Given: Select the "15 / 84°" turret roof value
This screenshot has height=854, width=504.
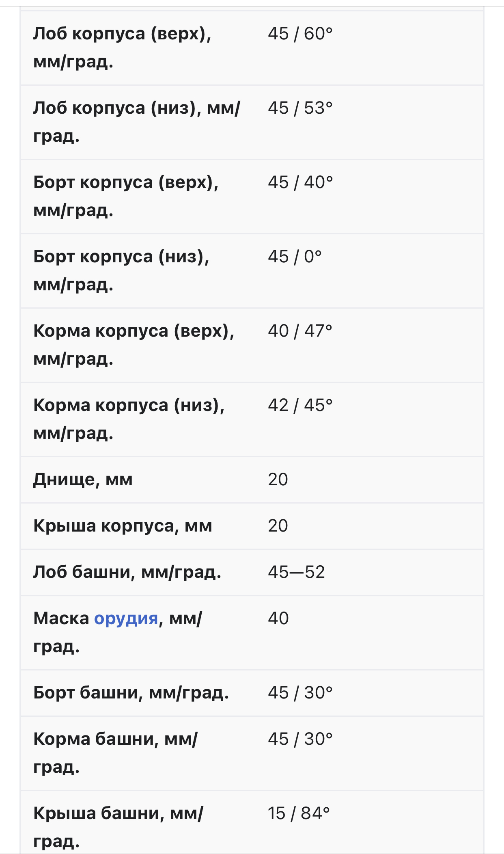Looking at the screenshot, I should coord(298,813).
